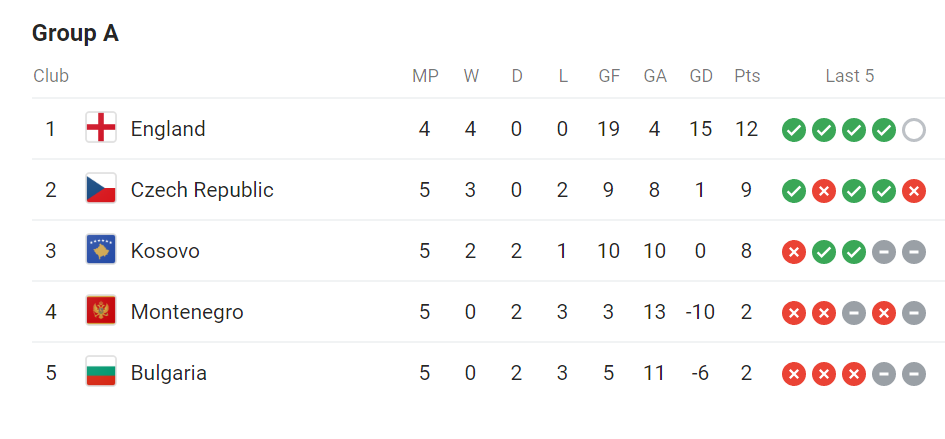Click the Bulgaria flag icon
Image resolution: width=945 pixels, height=439 pixels.
101,373
